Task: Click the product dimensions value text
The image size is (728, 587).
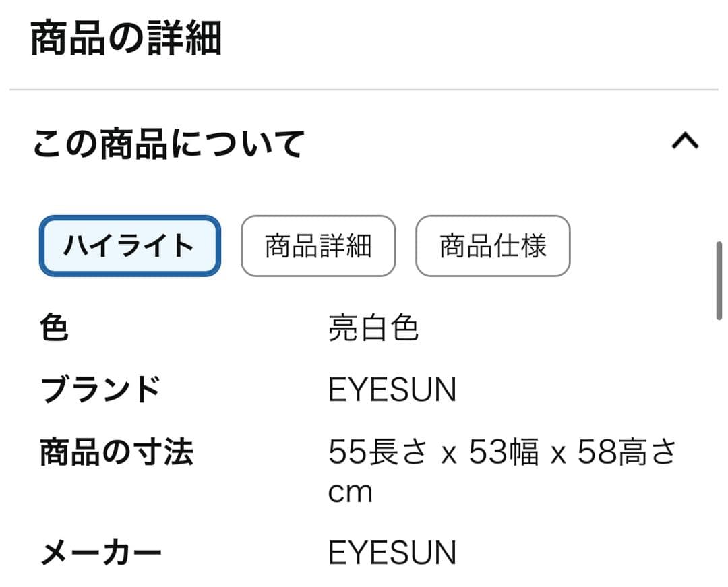Action: tap(502, 453)
